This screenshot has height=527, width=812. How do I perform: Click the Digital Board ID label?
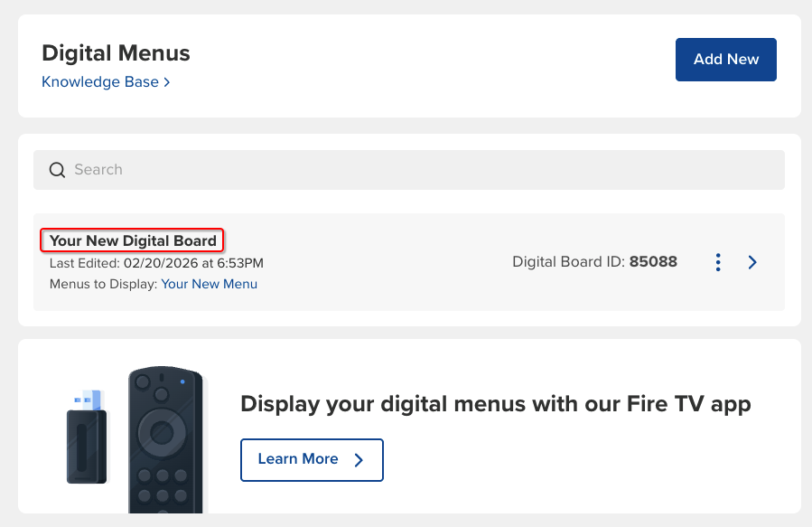pos(567,262)
